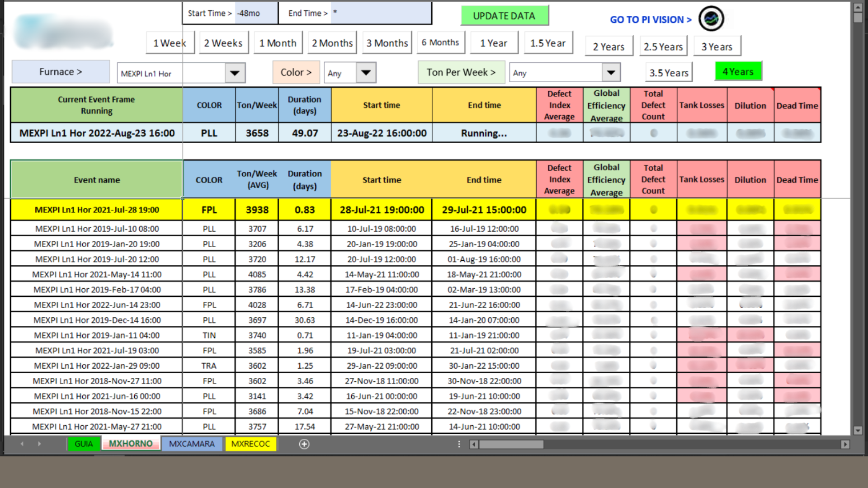Click the ton/week value 4085

257,274
